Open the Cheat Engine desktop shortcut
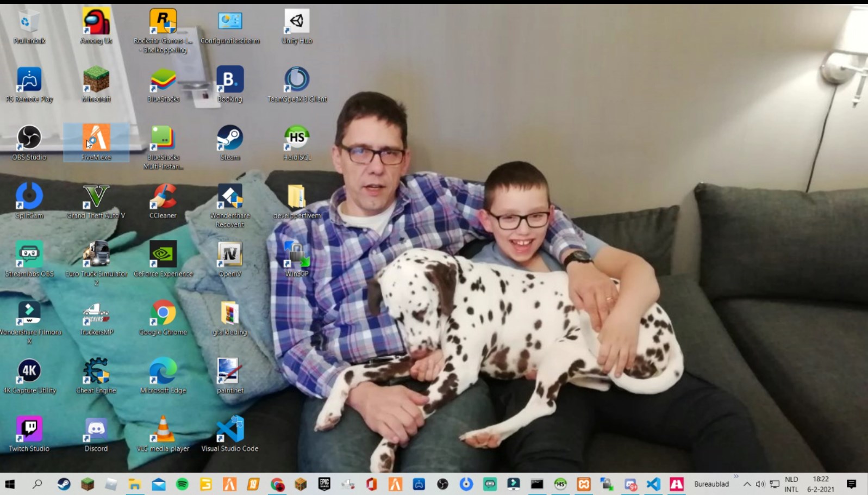The width and height of the screenshot is (868, 495). (x=96, y=372)
